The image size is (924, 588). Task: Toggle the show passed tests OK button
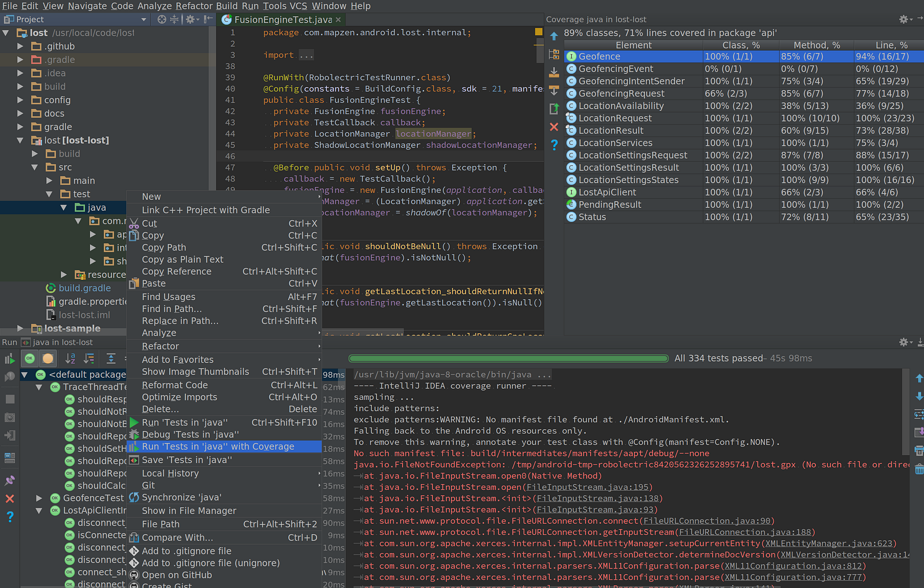click(30, 359)
